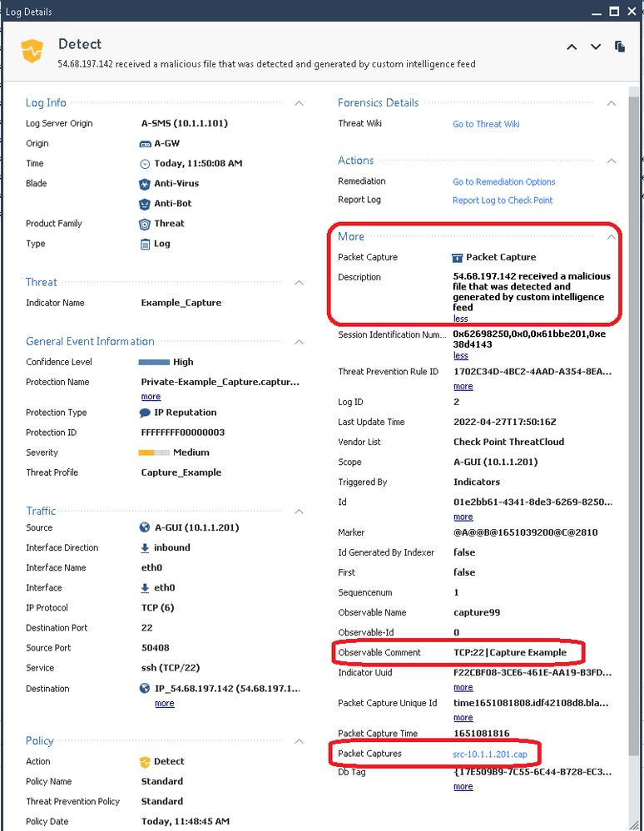Viewport: 644px width, 831px height.
Task: Click the Anti-Virus blade icon
Action: click(145, 184)
